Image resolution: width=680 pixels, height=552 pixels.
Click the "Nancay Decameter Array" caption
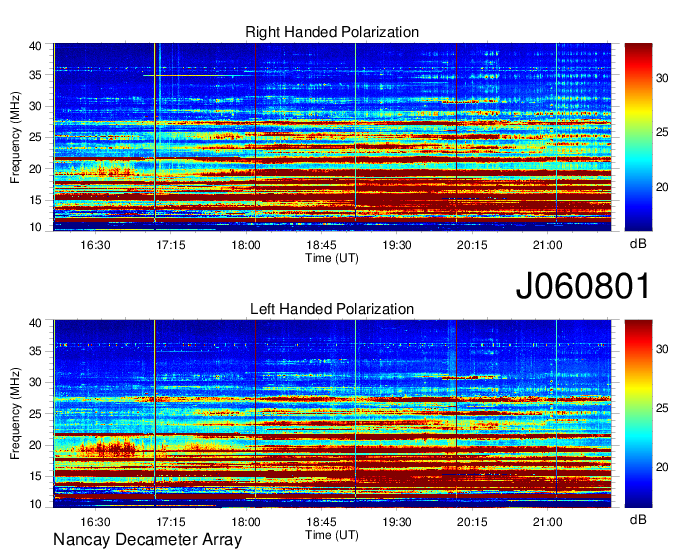pos(147,540)
